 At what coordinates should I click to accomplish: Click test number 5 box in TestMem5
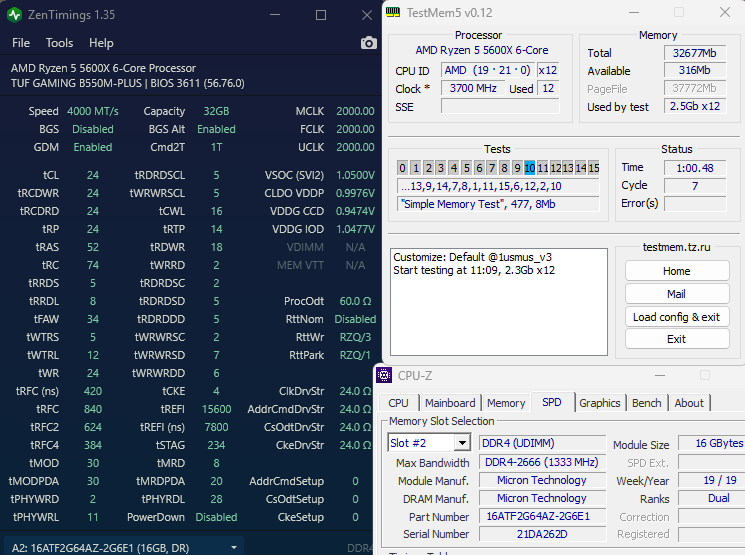click(x=467, y=168)
